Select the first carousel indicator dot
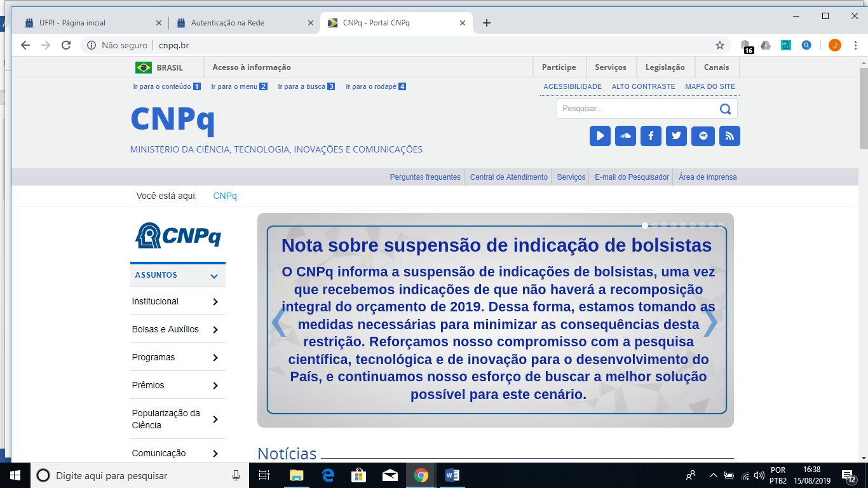The height and width of the screenshot is (488, 868). coord(645,226)
